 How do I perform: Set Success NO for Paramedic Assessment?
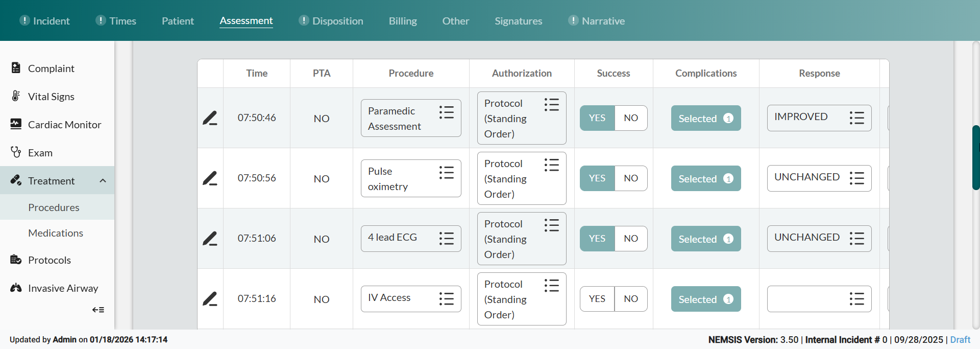(x=631, y=118)
